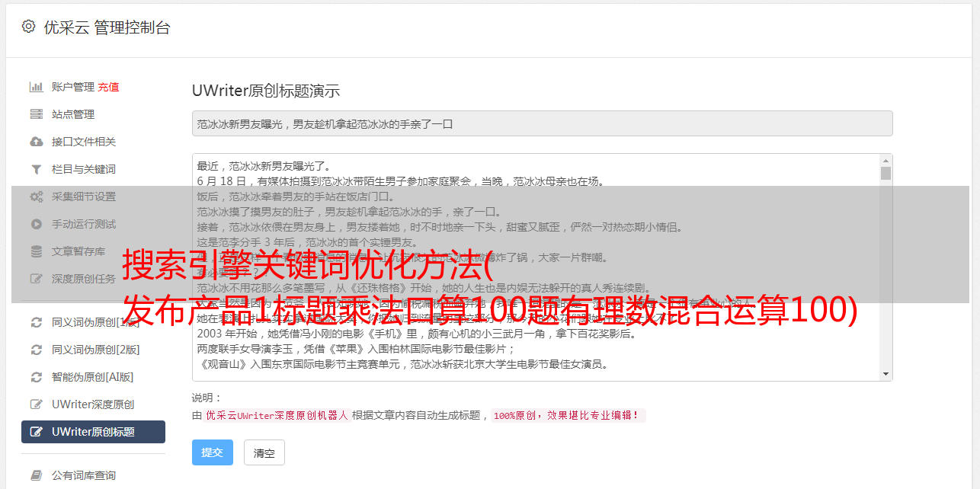Viewport: 980px width, 489px height.
Task: Click the cloud upload icon for 接口文件相关
Action: click(36, 142)
